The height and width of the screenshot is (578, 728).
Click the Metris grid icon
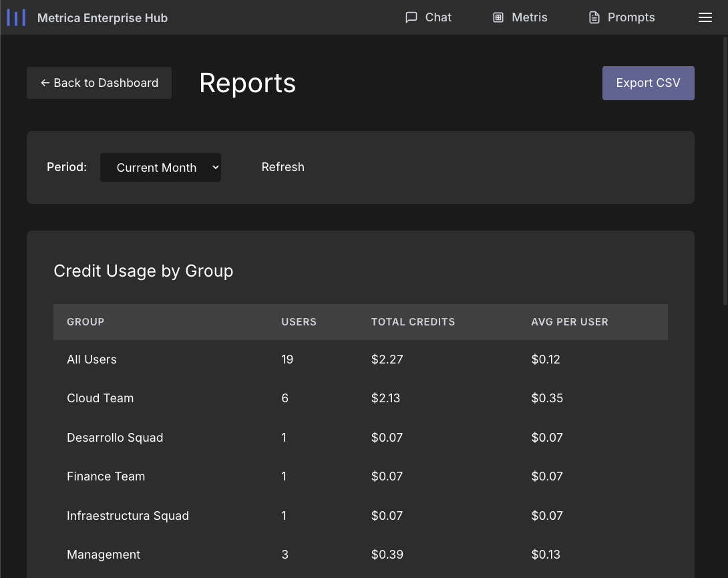point(498,17)
